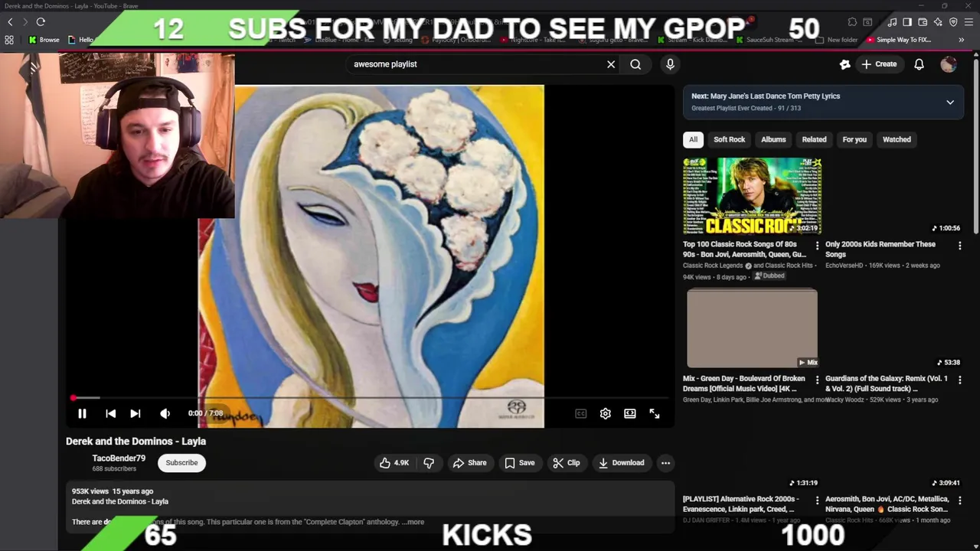
Task: Select the Watched chip
Action: 897,139
